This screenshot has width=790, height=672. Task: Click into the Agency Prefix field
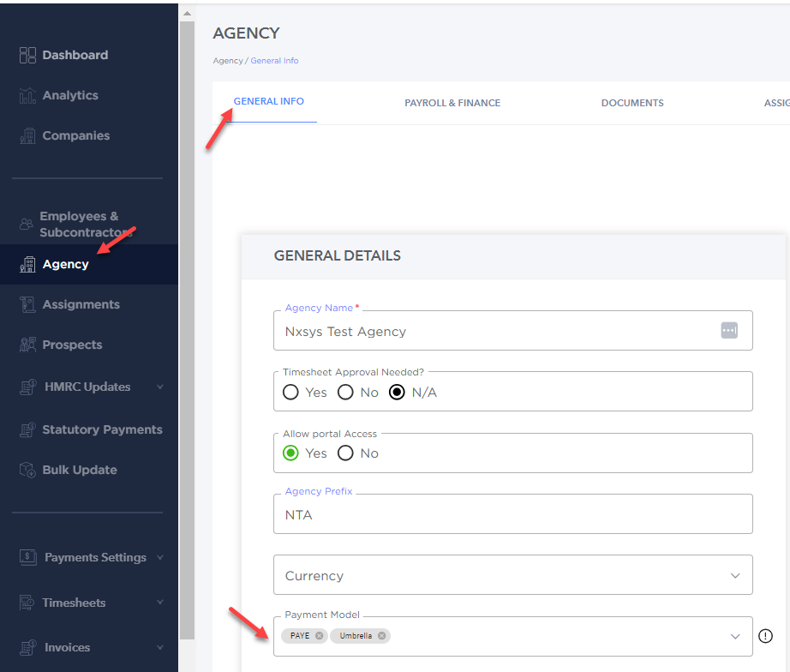[x=513, y=514]
